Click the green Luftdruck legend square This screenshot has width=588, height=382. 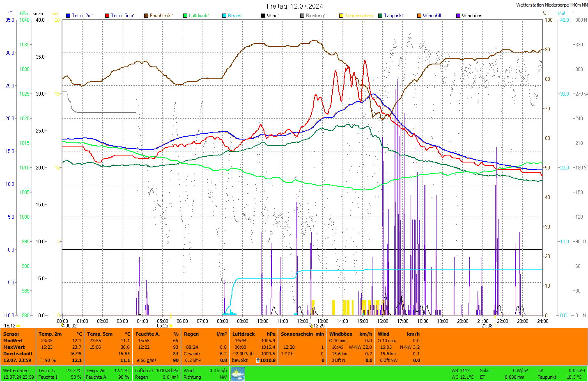185,16
